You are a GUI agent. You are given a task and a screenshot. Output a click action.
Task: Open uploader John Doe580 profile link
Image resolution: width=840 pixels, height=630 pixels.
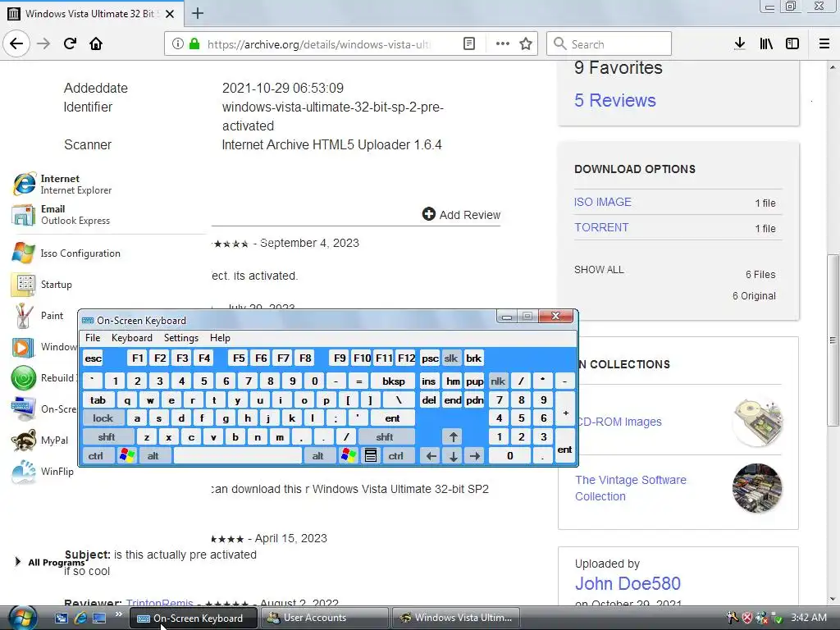(628, 583)
